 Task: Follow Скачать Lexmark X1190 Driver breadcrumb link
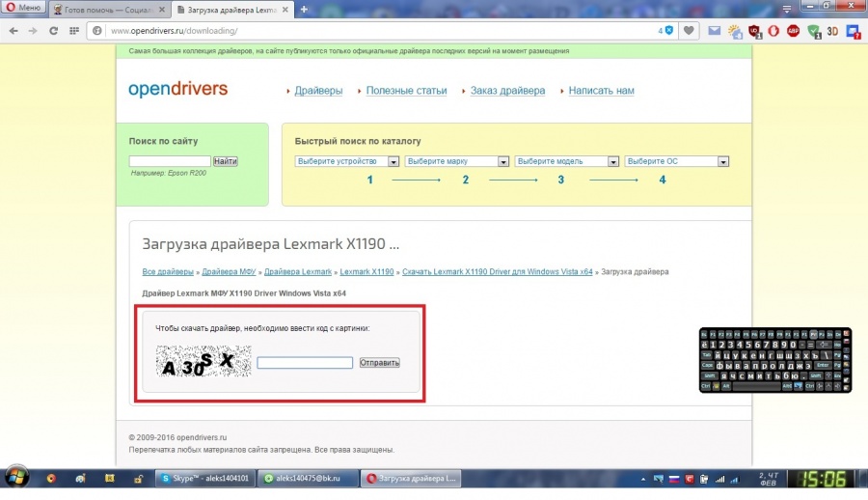pos(497,271)
